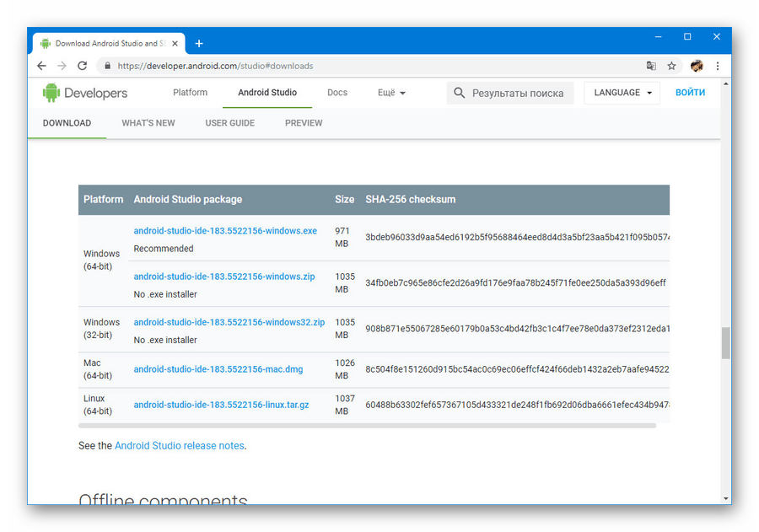Maximize the browser window
This screenshot has height=532, width=759.
click(687, 37)
